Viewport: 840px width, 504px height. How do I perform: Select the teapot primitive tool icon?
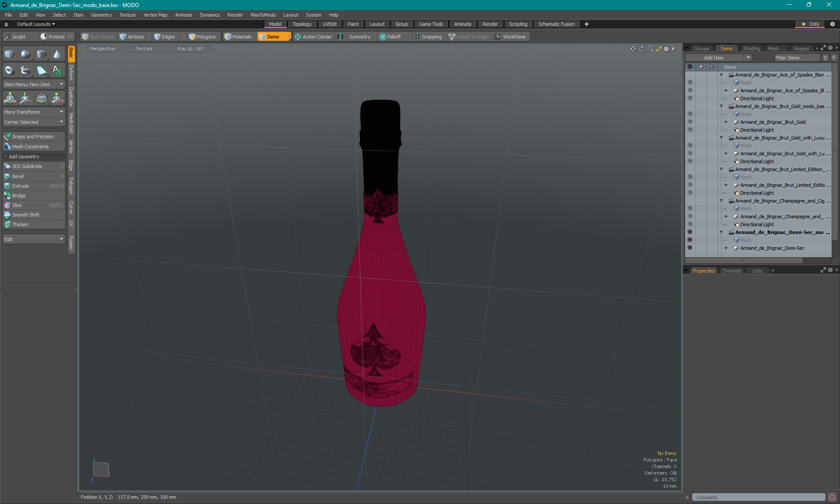25,70
